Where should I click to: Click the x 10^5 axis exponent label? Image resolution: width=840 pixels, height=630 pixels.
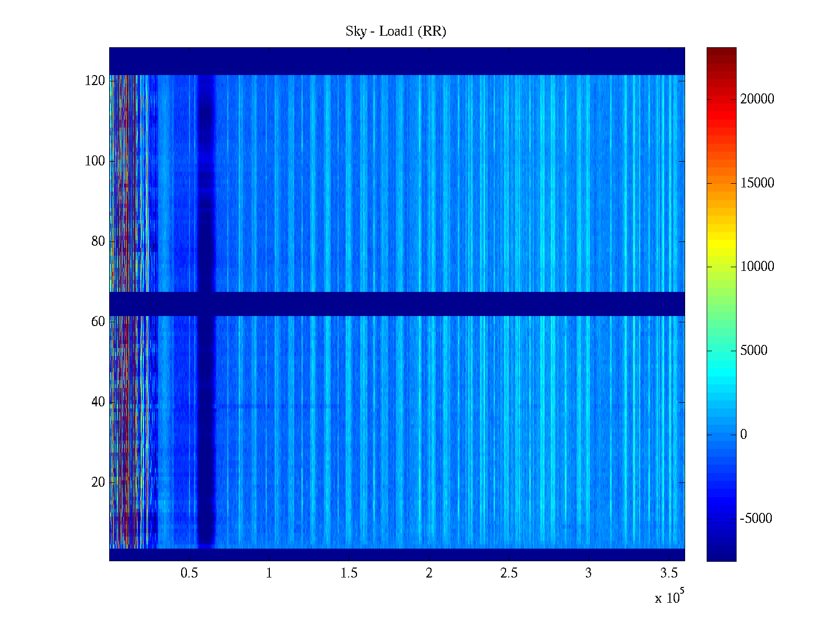(x=669, y=597)
